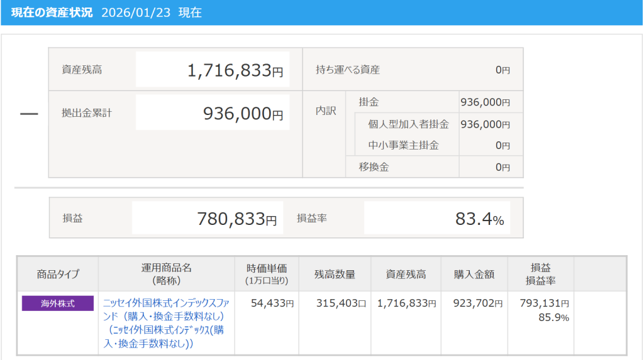
Task: Click the 損益 label in summary box
Action: pyautogui.click(x=73, y=219)
